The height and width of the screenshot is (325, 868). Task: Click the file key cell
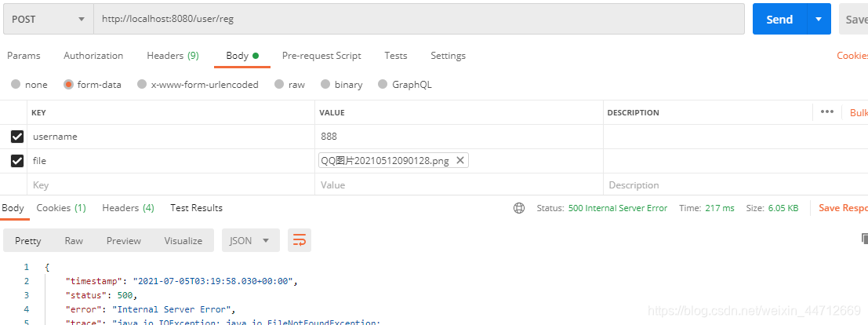coord(171,161)
